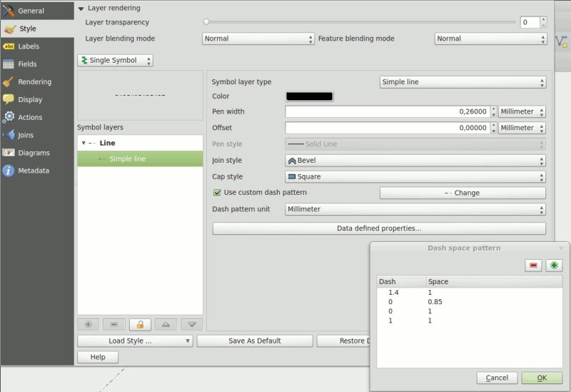Click the Rendering brush icon
The height and width of the screenshot is (392, 571).
[x=8, y=82]
